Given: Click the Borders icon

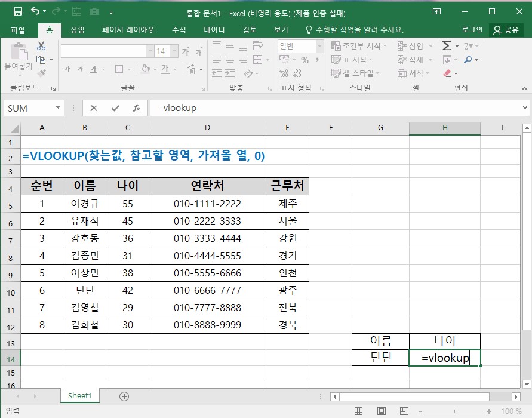Looking at the screenshot, I should 119,69.
